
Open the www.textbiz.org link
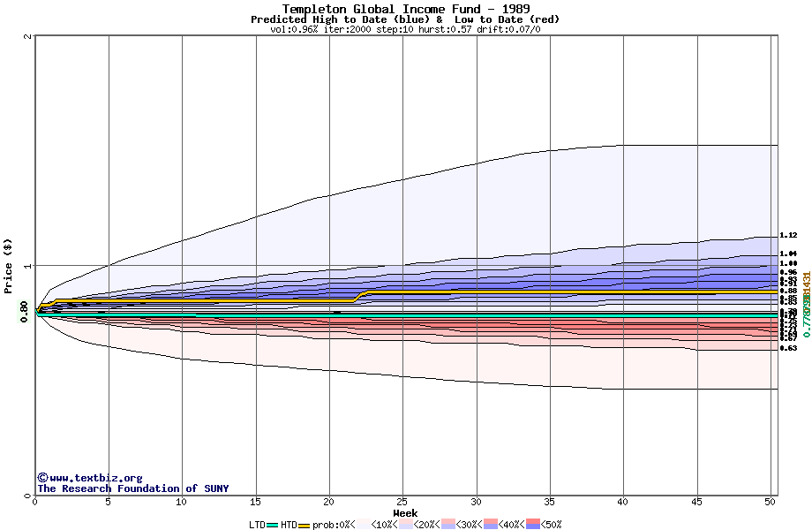point(95,478)
